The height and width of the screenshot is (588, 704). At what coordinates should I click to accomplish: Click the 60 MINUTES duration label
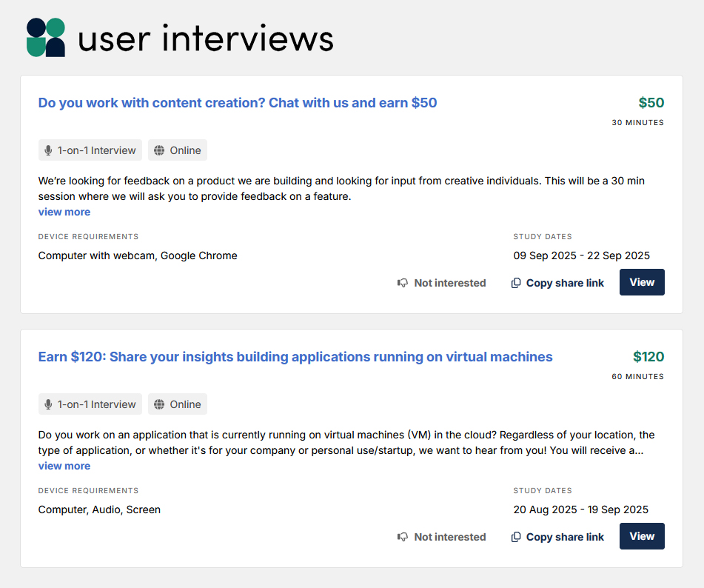[637, 376]
